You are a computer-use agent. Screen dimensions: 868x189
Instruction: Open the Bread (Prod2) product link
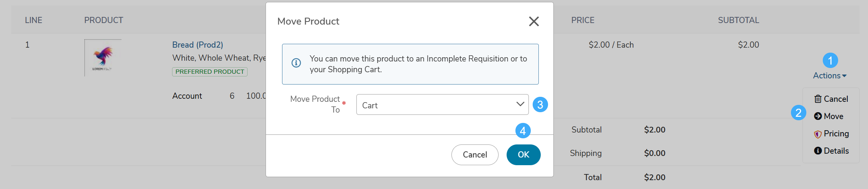(197, 45)
